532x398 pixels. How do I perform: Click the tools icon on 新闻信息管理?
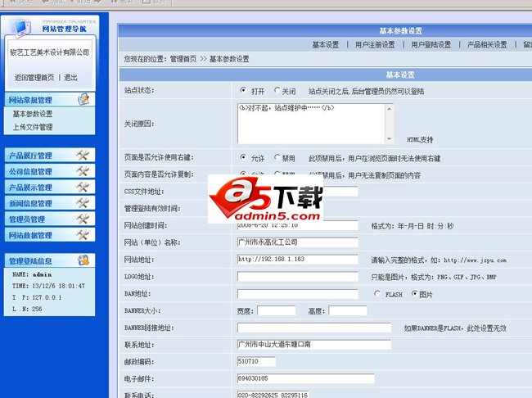click(83, 203)
